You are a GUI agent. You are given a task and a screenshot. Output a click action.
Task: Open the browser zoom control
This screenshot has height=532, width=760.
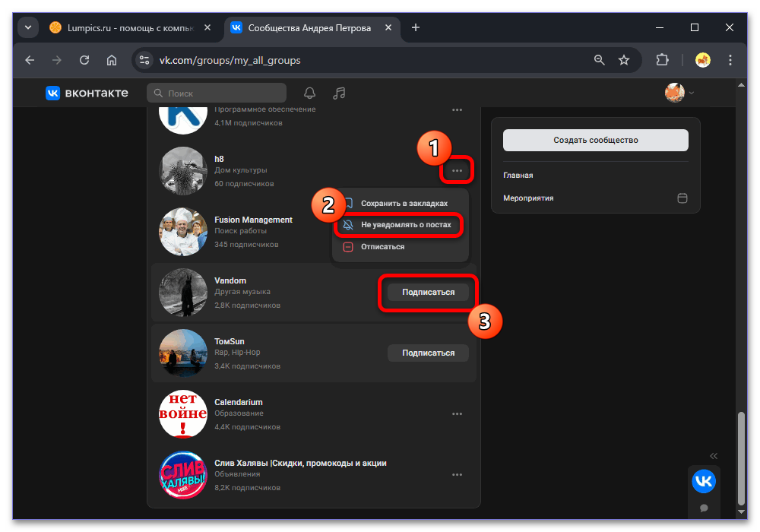pos(599,60)
